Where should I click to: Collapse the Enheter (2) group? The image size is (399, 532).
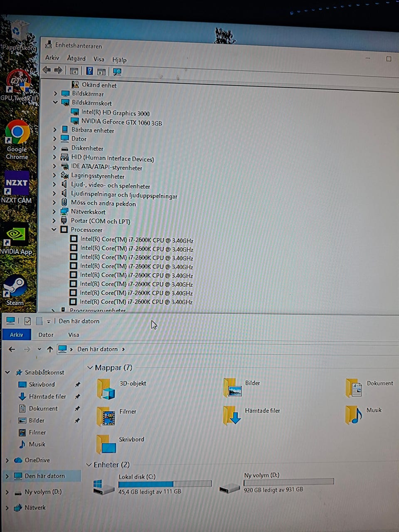coord(89,465)
